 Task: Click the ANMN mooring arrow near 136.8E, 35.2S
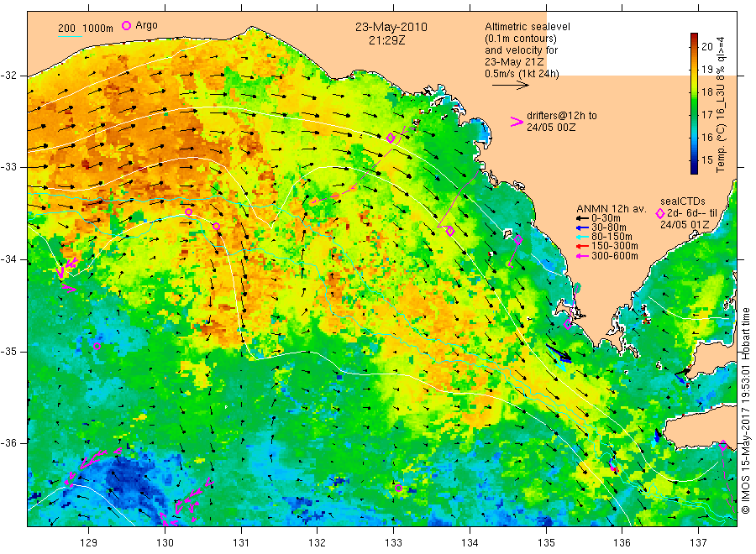point(682,375)
